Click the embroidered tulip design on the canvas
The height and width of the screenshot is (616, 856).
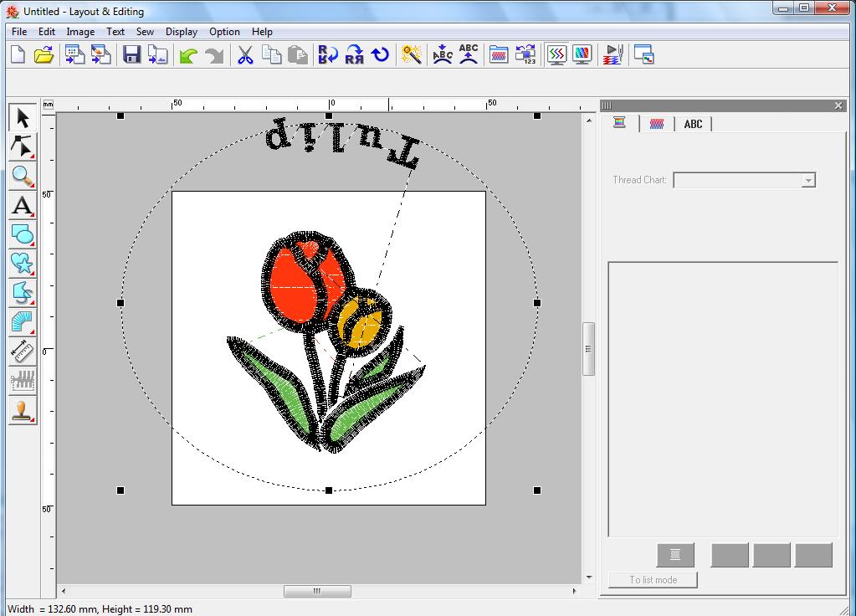325,341
